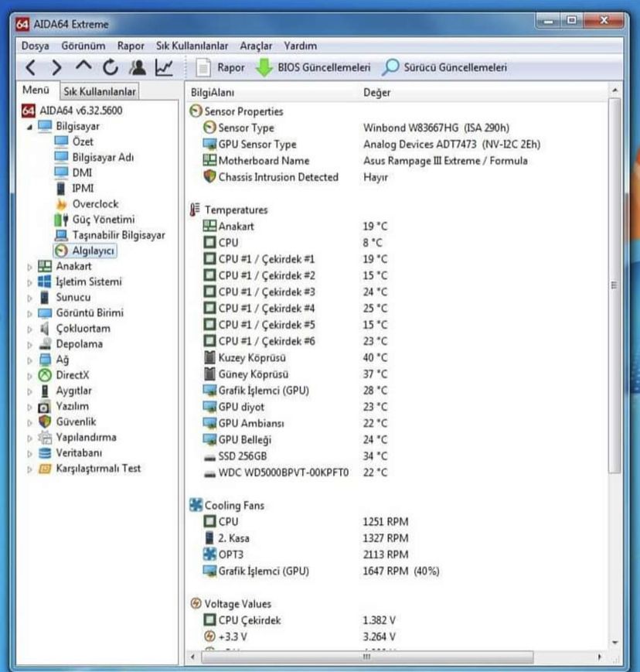Screen dimensions: 640x672
Task: Click the Temperatures thermometer icon
Action: (x=195, y=210)
